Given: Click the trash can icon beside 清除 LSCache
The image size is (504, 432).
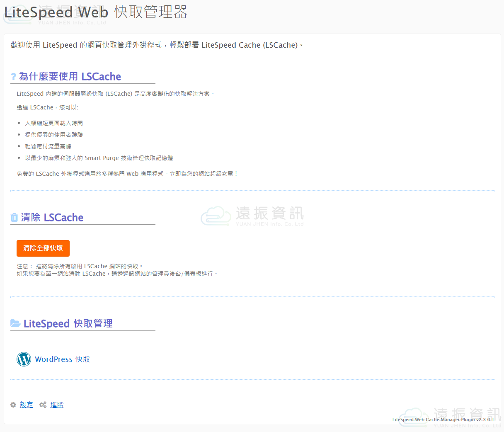Looking at the screenshot, I should coord(15,218).
